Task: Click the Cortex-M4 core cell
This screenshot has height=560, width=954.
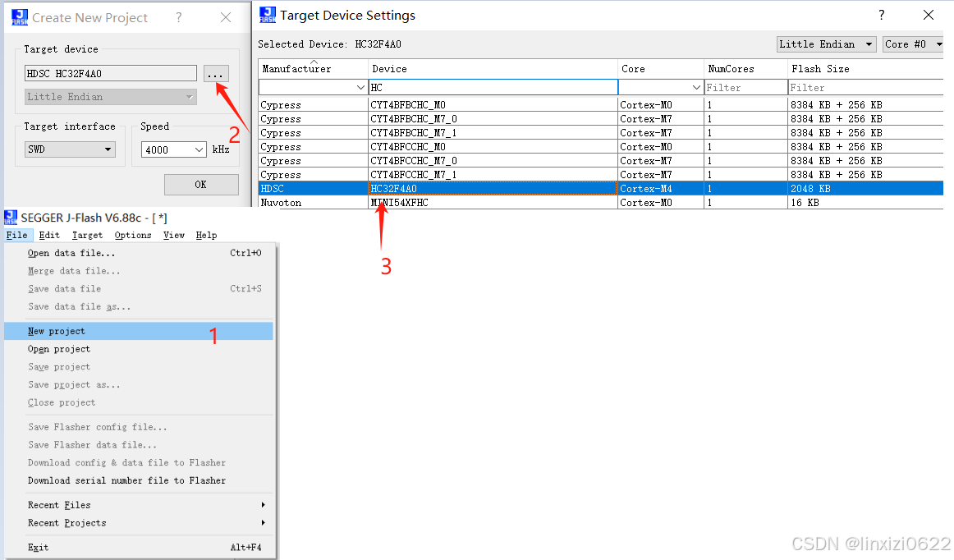Action: (x=661, y=189)
